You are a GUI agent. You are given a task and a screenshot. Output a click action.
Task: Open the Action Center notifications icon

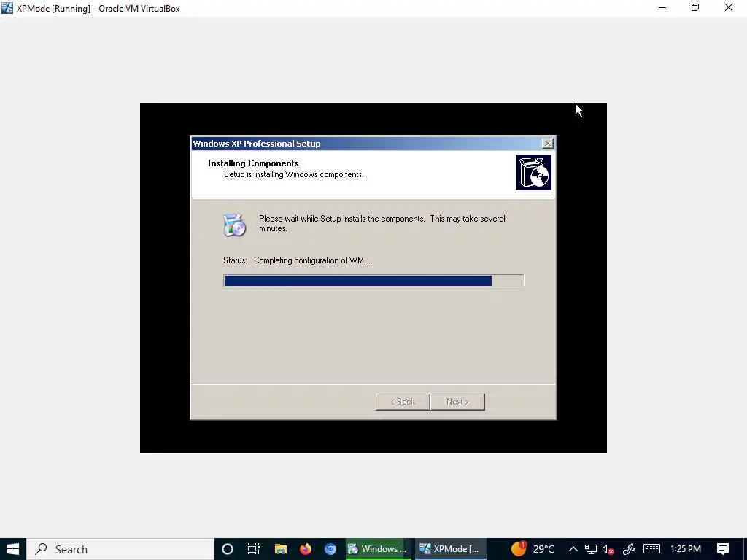click(723, 549)
